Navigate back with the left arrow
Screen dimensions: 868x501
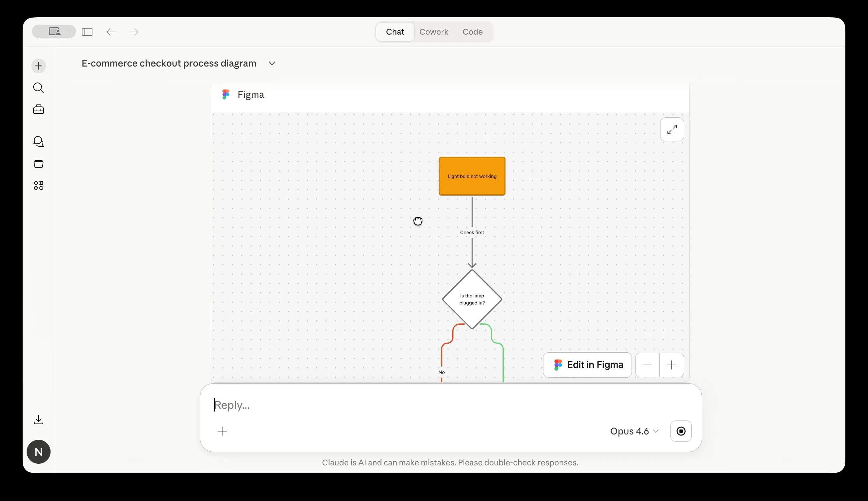click(111, 32)
